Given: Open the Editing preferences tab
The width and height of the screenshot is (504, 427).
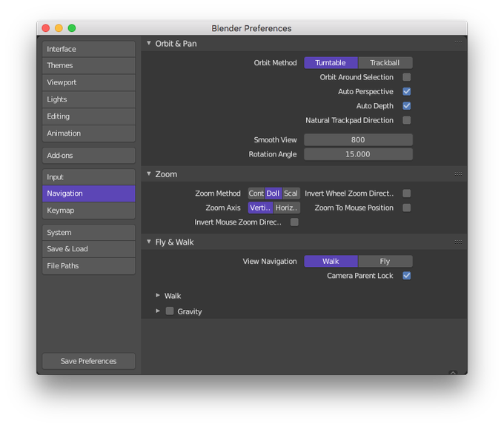Looking at the screenshot, I should tap(89, 116).
